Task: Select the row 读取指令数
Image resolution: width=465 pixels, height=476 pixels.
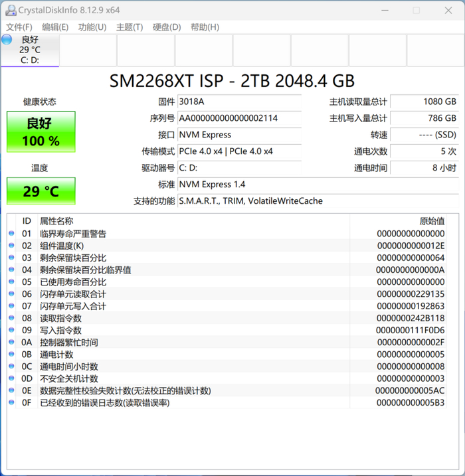Action: pyautogui.click(x=227, y=318)
